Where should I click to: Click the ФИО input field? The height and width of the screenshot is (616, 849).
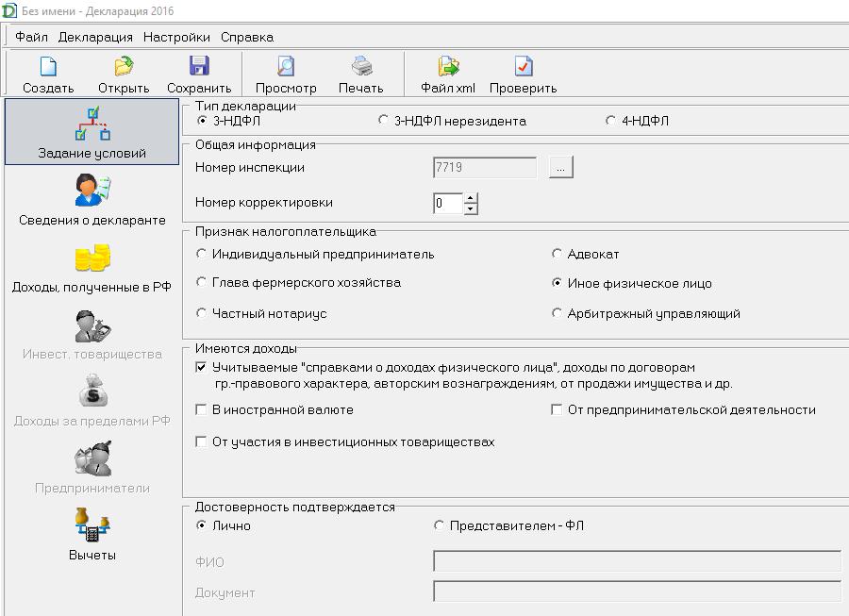(x=638, y=560)
